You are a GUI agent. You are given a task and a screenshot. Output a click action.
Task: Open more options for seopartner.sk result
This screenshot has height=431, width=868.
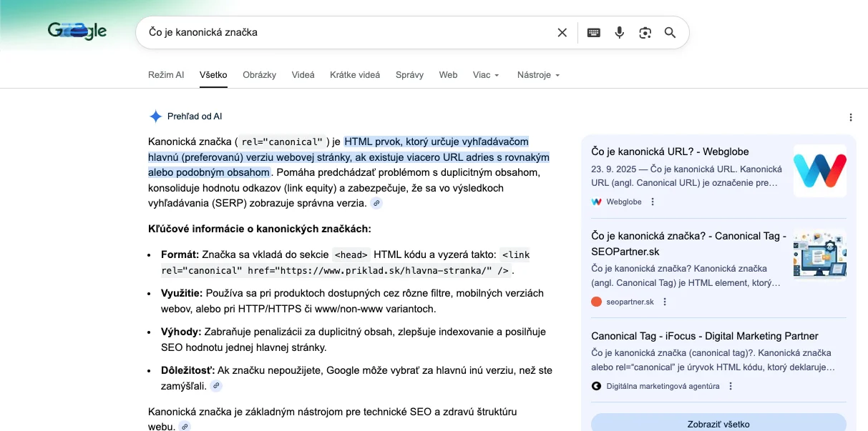click(665, 302)
